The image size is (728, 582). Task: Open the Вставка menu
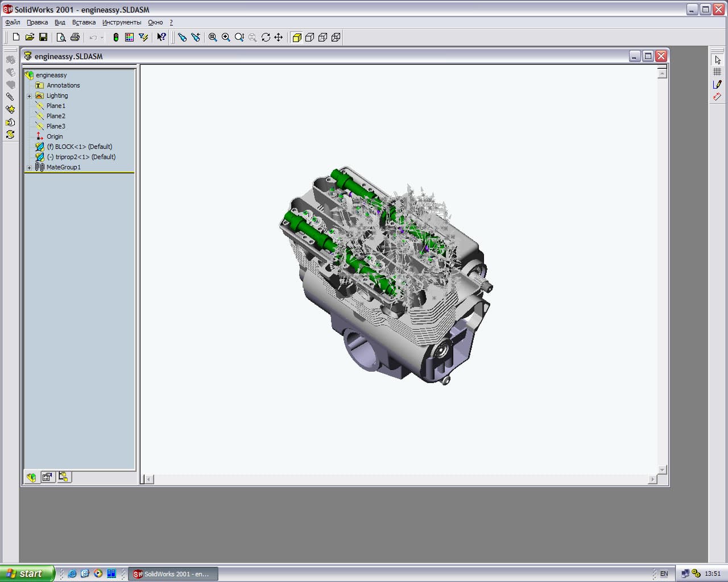coord(84,23)
